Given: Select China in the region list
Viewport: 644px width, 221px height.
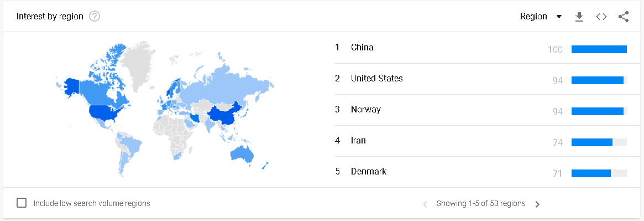Looking at the screenshot, I should [362, 47].
